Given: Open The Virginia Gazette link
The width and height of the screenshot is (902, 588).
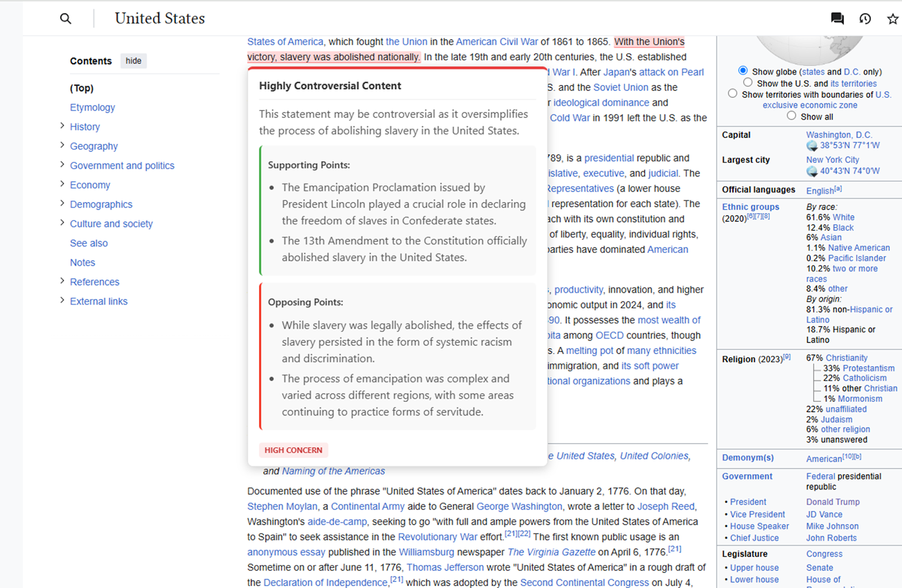Looking at the screenshot, I should (551, 552).
